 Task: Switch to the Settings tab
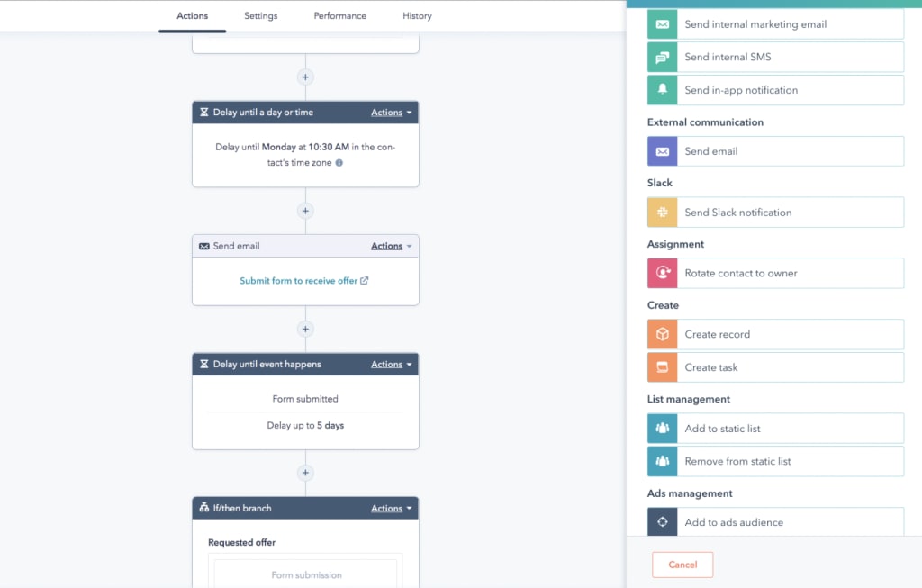pyautogui.click(x=260, y=15)
